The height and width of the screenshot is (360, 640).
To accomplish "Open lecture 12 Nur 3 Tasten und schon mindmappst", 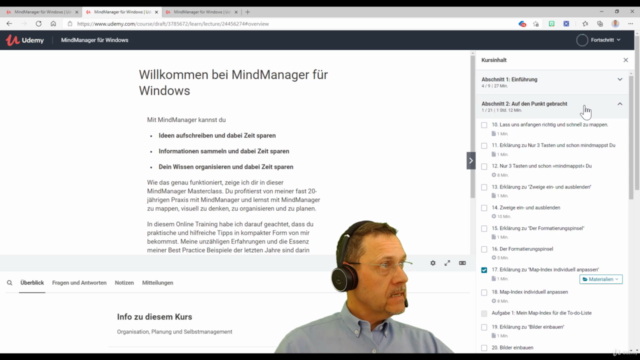I will [x=541, y=166].
